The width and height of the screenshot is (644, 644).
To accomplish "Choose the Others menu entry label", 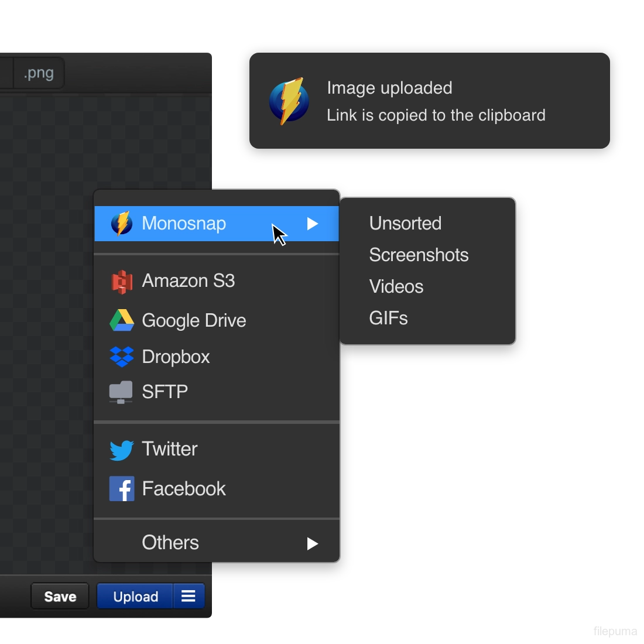I will pos(170,543).
